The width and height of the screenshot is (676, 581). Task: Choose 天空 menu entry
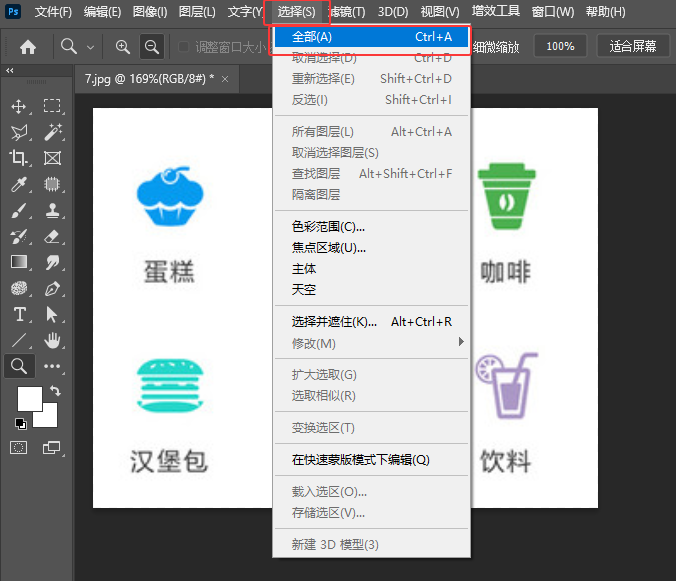(x=371, y=289)
